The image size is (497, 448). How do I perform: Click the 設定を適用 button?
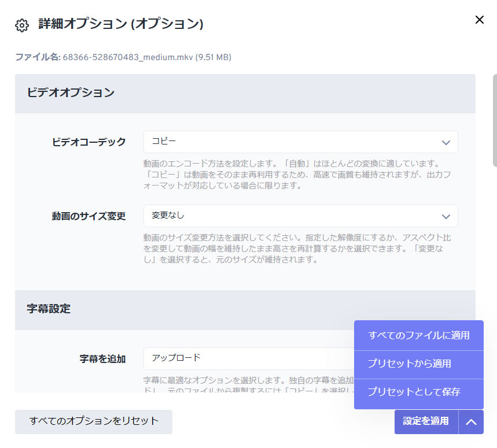(x=426, y=421)
